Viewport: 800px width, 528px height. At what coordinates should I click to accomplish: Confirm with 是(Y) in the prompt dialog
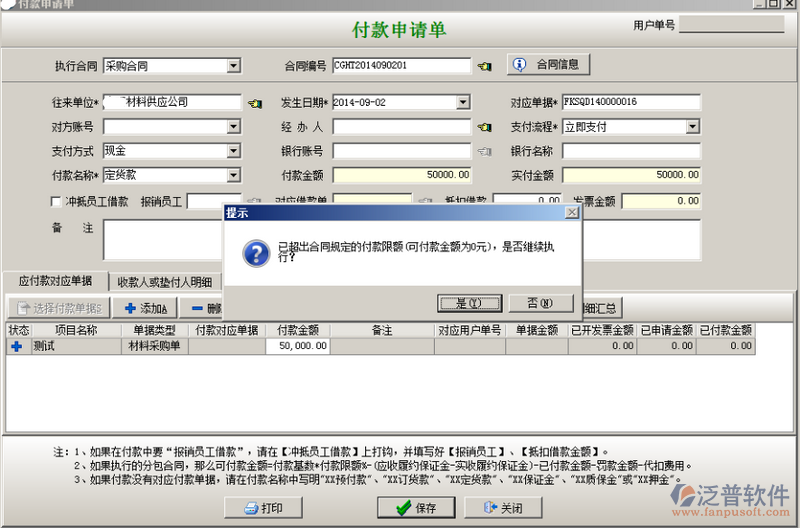coord(469,303)
